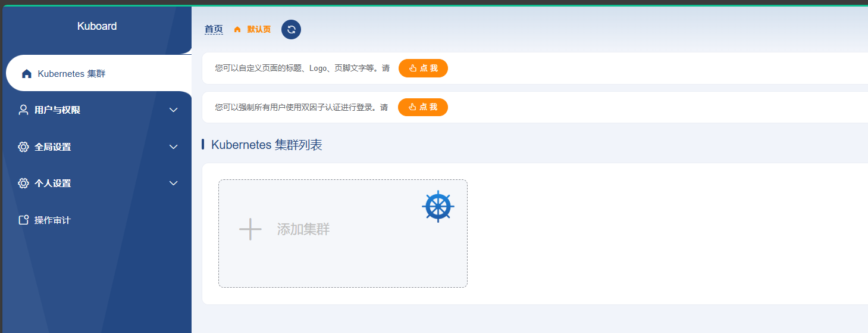Click the gear icon next to 个人设置
Screen dimensions: 868x333
click(x=24, y=183)
